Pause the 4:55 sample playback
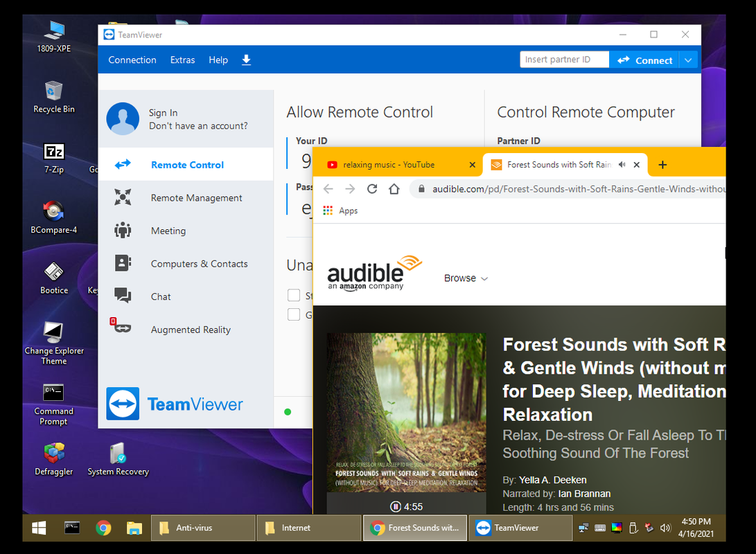Viewport: 756px width, 554px height. 396,506
